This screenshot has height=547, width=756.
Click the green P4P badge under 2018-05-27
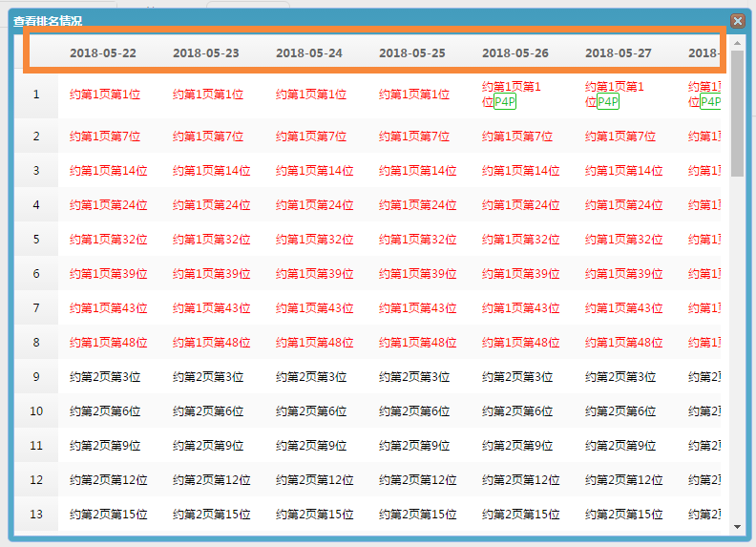click(x=608, y=102)
